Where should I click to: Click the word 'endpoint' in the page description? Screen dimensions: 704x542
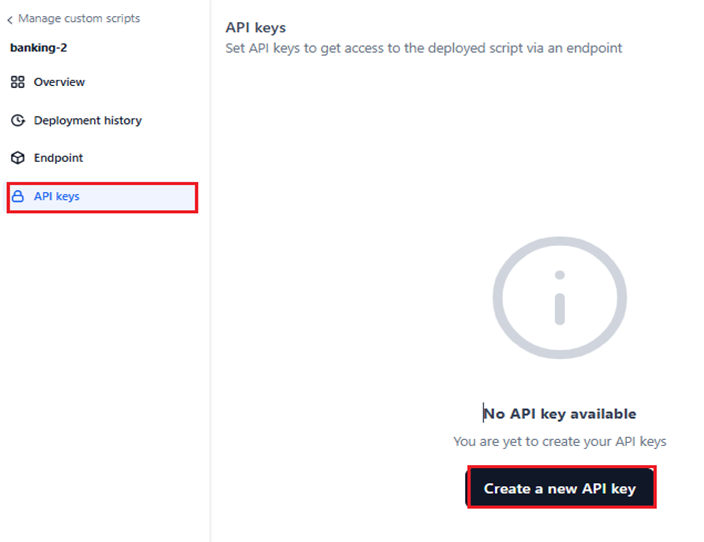[591, 48]
